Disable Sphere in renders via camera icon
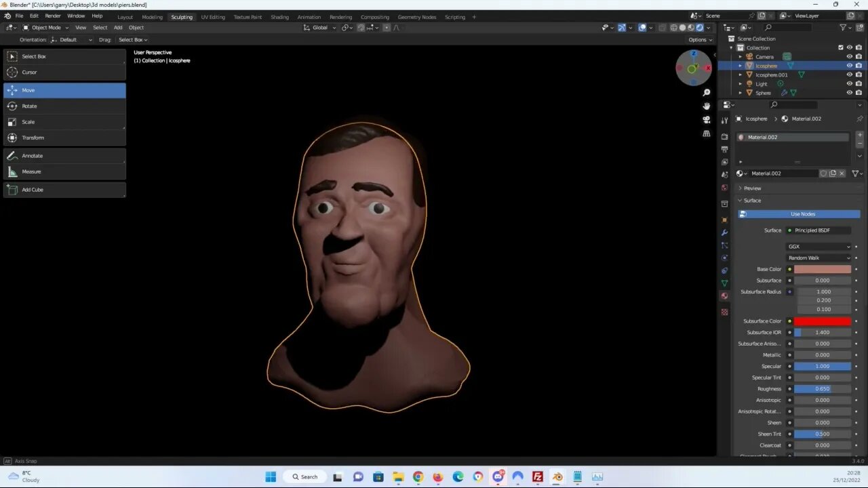 pyautogui.click(x=859, y=93)
